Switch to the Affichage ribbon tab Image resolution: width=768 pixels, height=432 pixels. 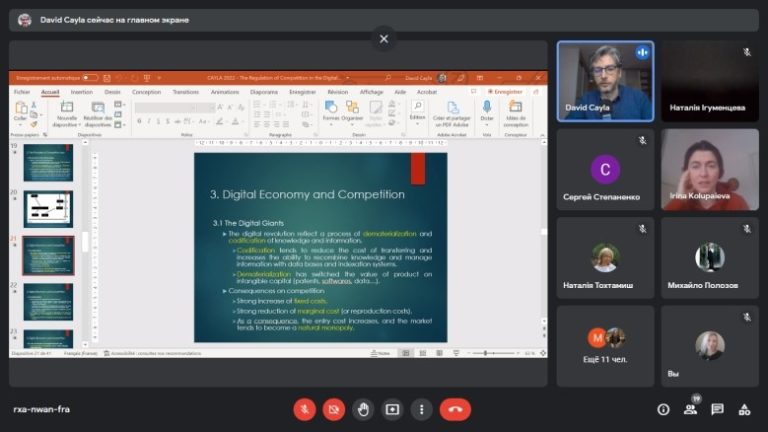coord(371,92)
